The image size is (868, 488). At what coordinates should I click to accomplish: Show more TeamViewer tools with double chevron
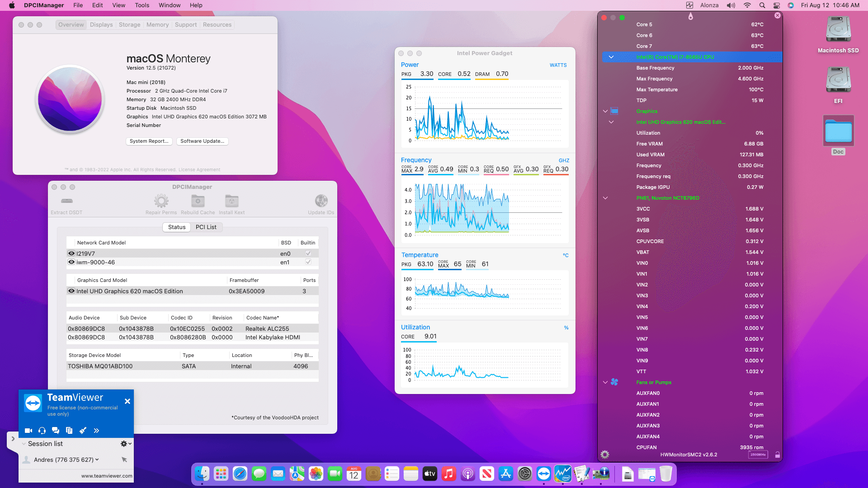96,431
